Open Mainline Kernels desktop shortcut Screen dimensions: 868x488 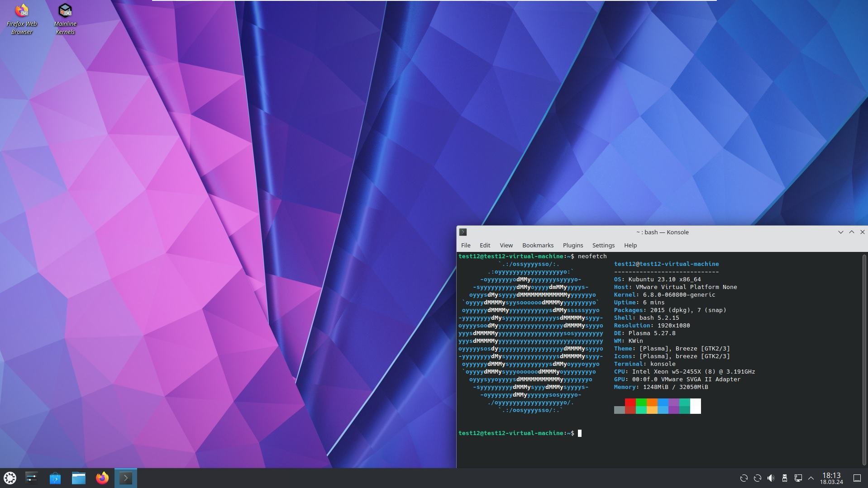point(65,19)
